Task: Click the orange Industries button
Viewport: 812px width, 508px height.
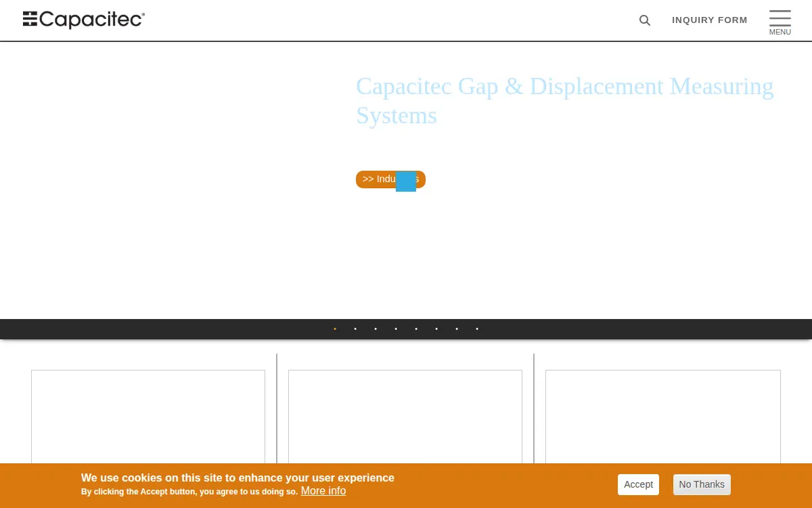Action: click(390, 179)
